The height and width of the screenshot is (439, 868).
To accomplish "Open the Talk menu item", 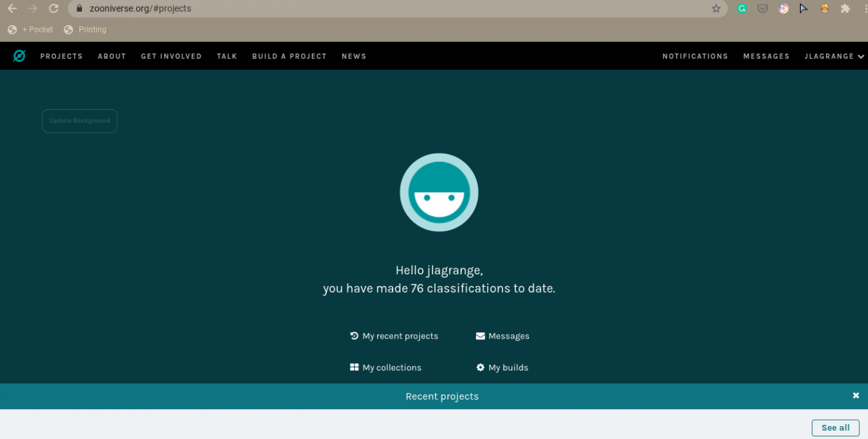I will (x=227, y=56).
